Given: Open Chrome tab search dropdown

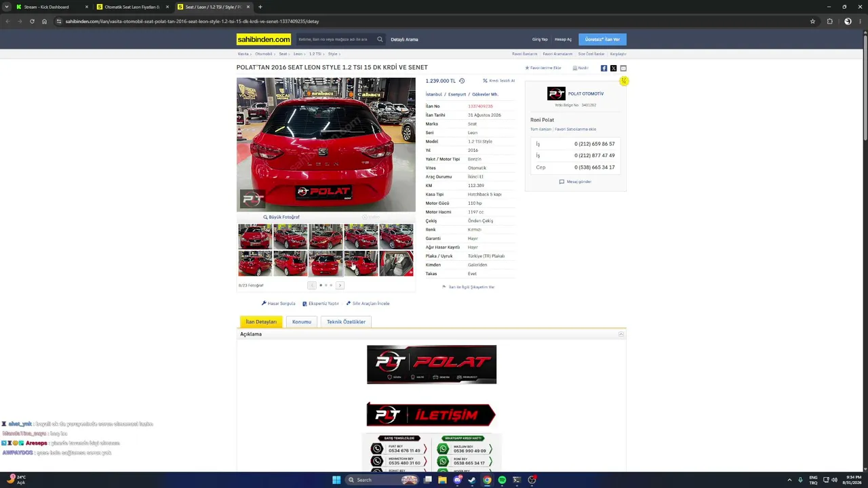Looking at the screenshot, I should [7, 7].
